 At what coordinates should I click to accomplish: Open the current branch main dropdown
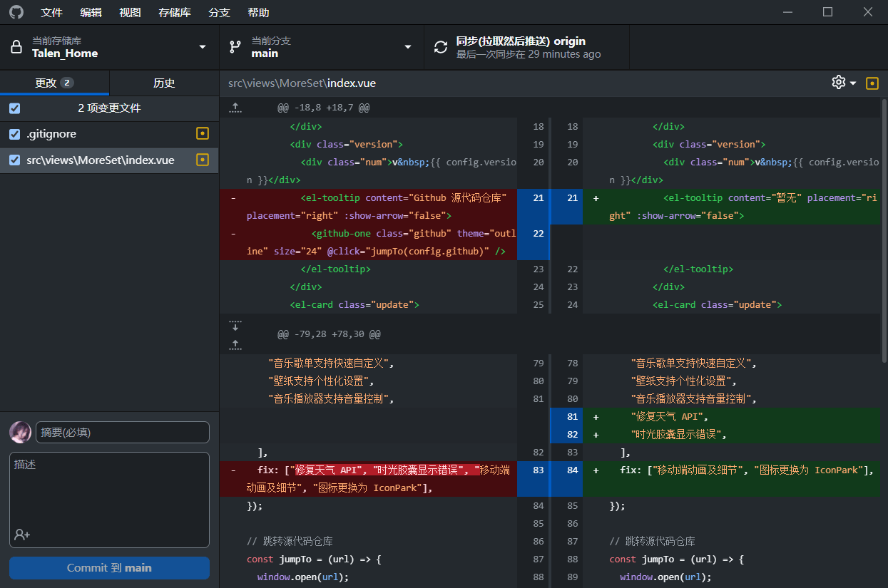[321, 47]
